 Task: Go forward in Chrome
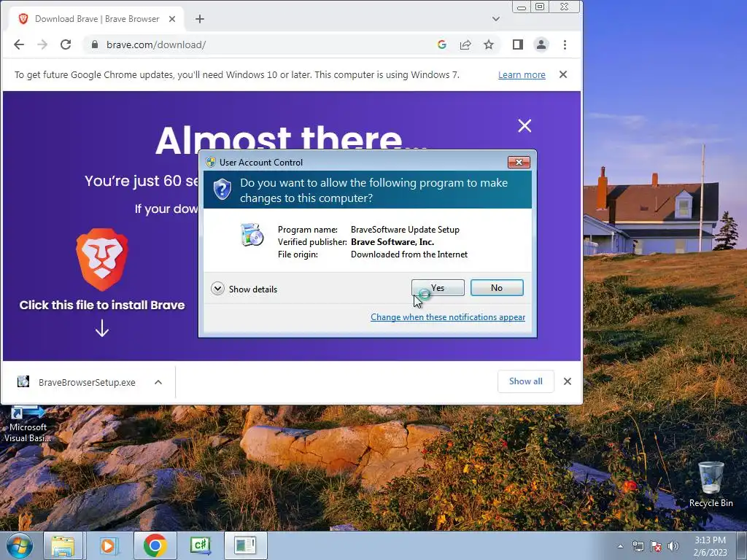(x=42, y=44)
